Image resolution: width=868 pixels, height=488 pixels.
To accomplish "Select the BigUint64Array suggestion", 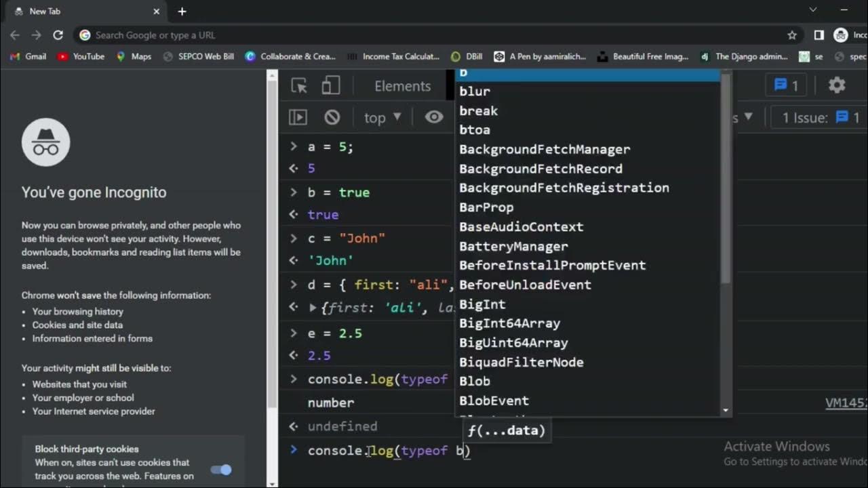I will click(587, 343).
